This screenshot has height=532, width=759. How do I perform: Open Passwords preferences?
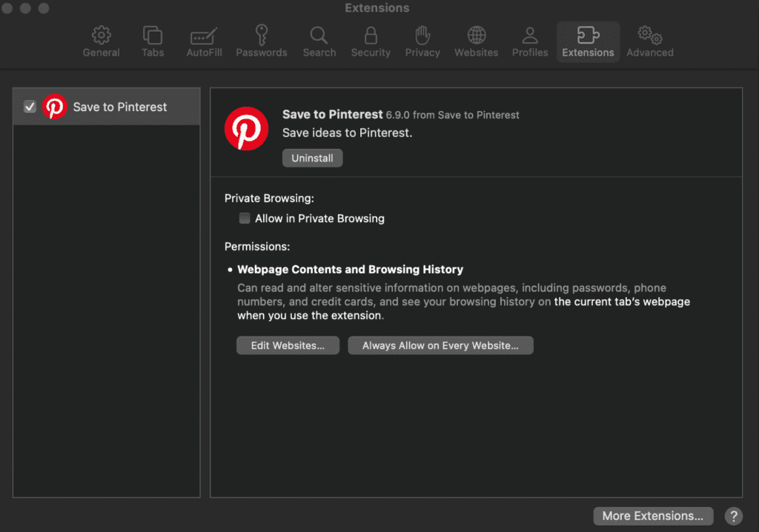click(x=262, y=41)
